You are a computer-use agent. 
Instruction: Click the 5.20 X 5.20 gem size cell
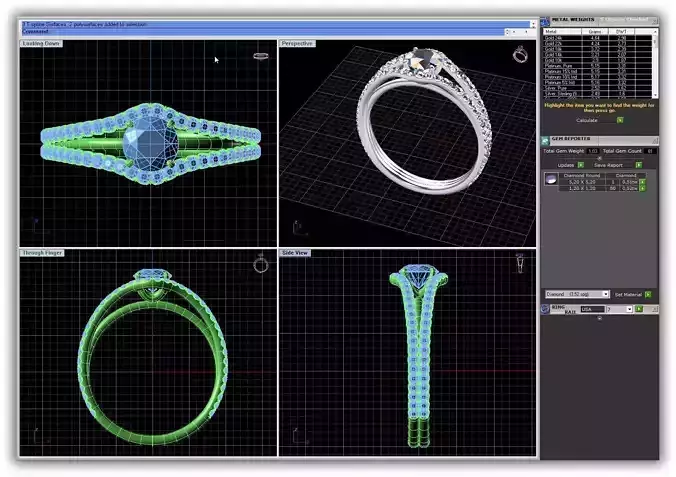click(x=582, y=182)
